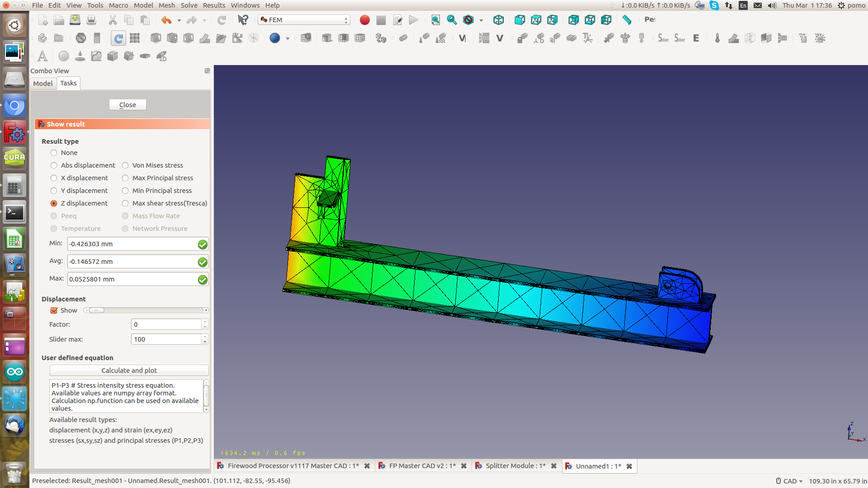Select Abs displacement result type

pos(54,165)
